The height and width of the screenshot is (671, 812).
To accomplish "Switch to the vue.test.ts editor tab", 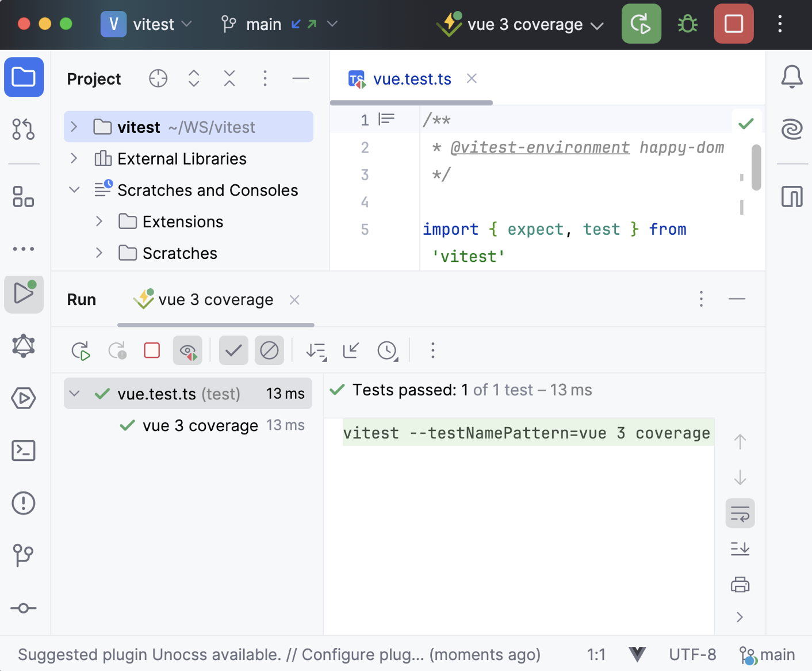I will 412,79.
